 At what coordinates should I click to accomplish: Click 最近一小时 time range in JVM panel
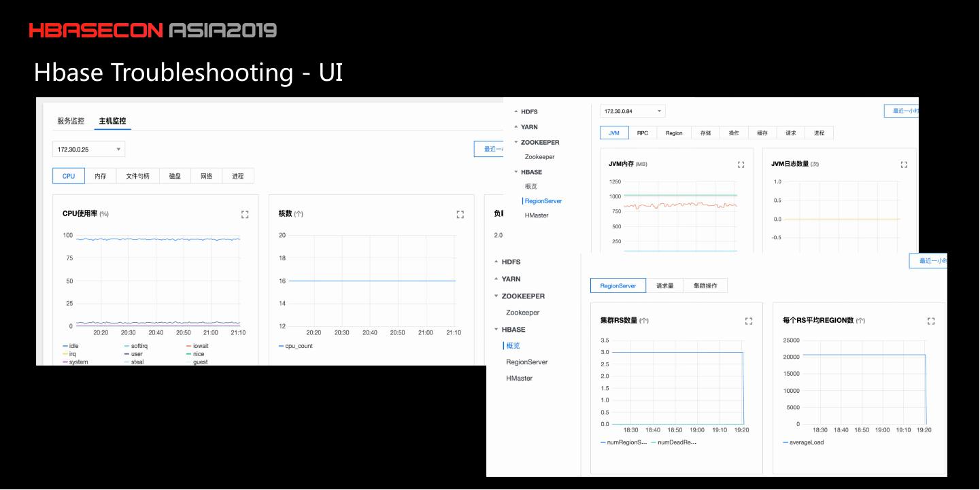pos(901,111)
